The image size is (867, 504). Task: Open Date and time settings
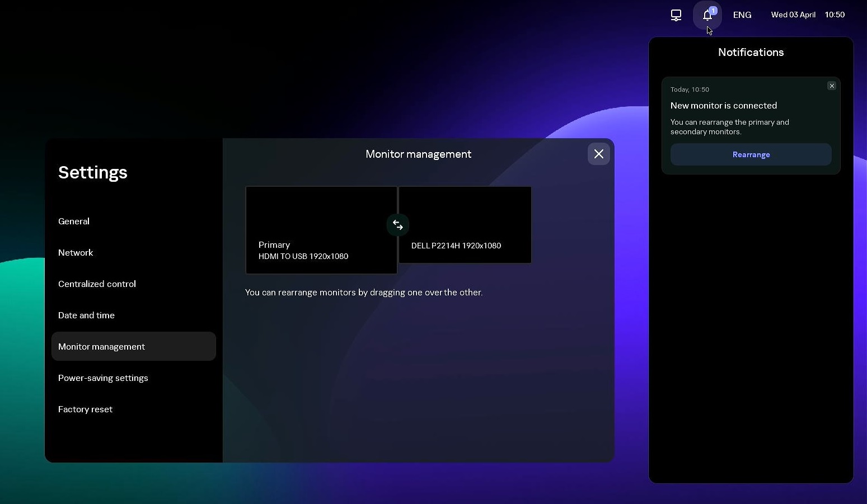tap(86, 315)
